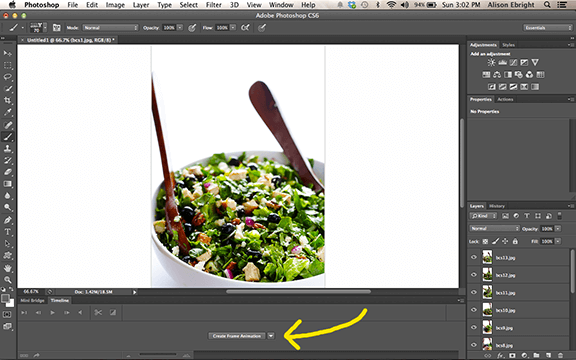This screenshot has width=576, height=360.
Task: Hide the bcs10.jpg layer
Action: [474, 310]
